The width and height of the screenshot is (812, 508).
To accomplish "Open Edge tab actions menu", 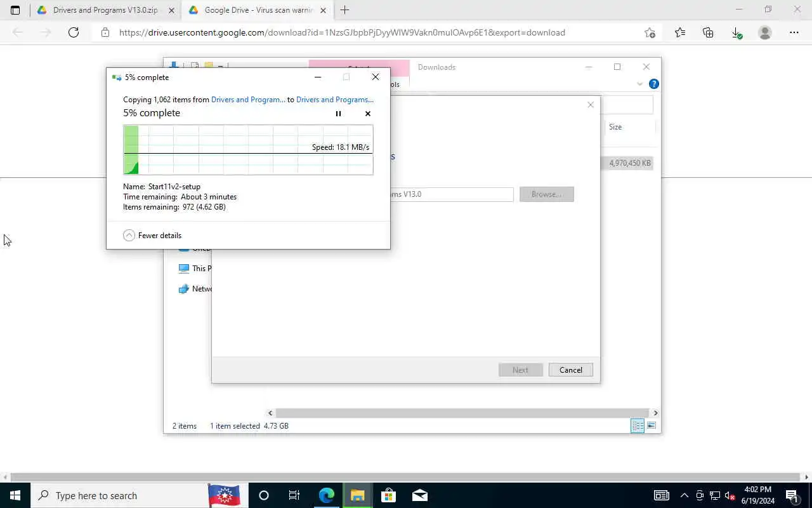I will click(x=15, y=10).
